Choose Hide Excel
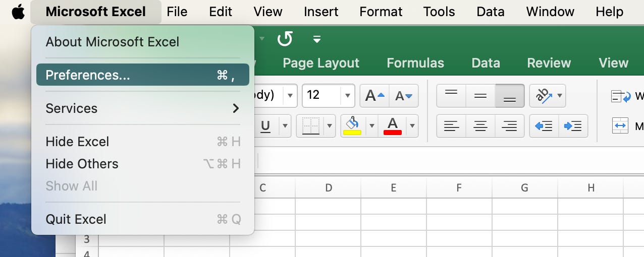 pos(143,142)
